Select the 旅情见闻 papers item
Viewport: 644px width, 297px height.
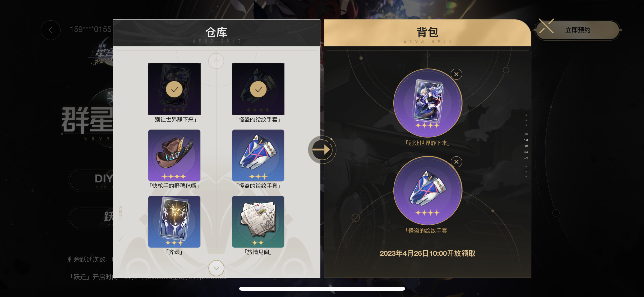point(258,221)
